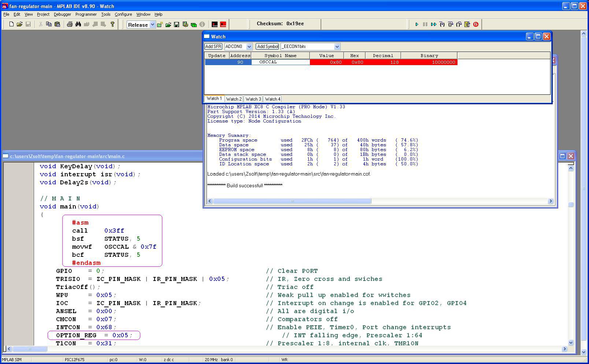The width and height of the screenshot is (589, 364).
Task: Click the New File icon
Action: [x=11, y=25]
